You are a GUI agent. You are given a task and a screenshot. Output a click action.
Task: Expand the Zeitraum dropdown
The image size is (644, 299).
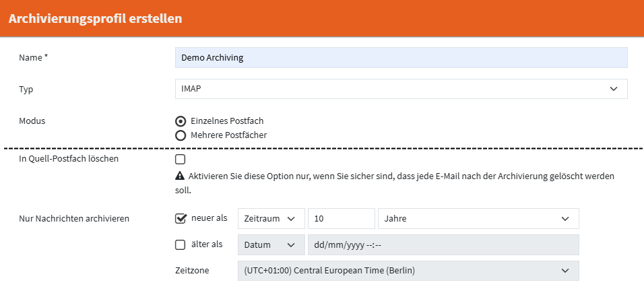[x=270, y=219]
